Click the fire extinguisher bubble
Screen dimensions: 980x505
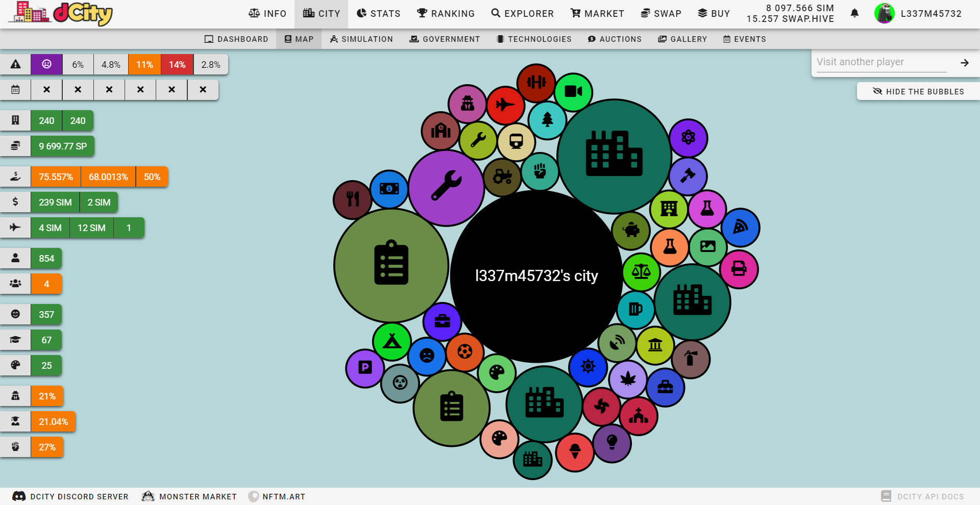click(691, 359)
